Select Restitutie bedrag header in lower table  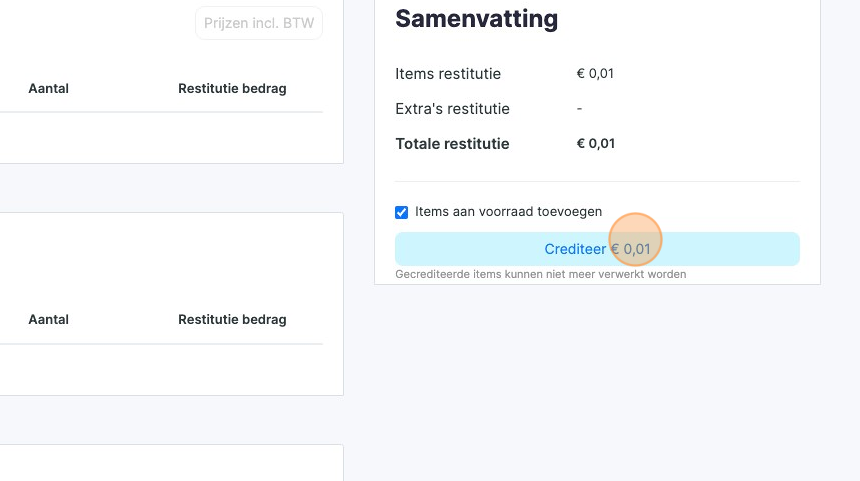232,320
